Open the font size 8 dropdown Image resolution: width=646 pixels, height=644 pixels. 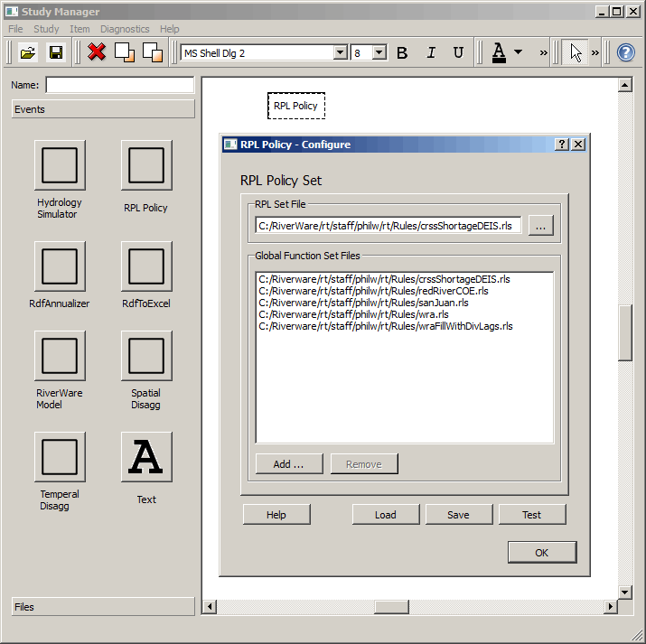[379, 52]
